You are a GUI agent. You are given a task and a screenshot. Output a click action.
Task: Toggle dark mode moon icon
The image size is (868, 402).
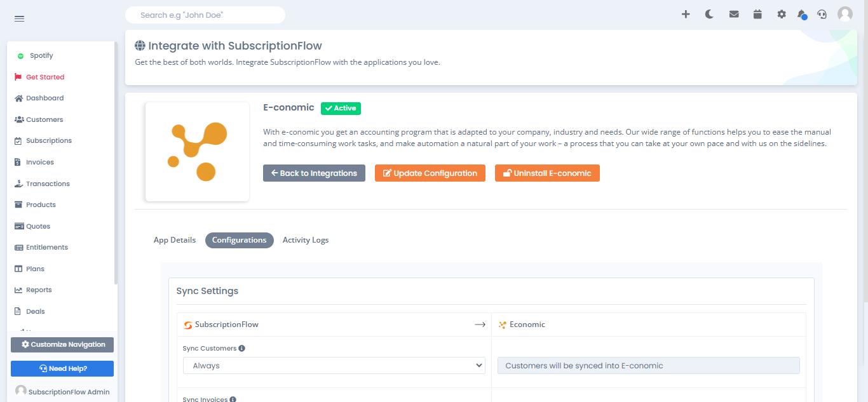point(709,14)
